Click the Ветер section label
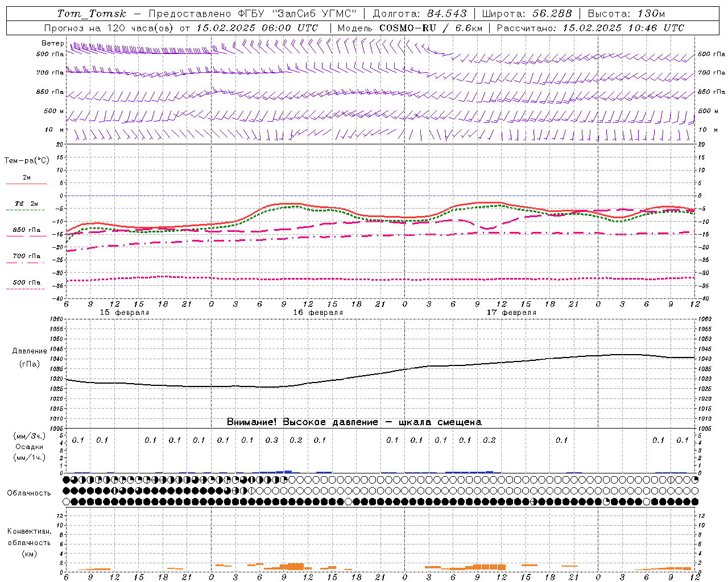The image size is (728, 582). tap(52, 43)
